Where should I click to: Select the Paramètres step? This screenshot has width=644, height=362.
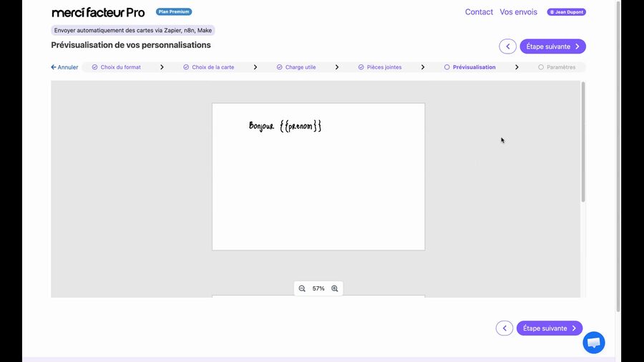557,67
